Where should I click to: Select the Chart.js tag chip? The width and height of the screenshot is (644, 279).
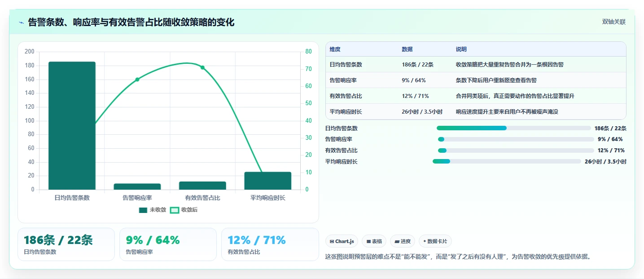coord(342,241)
